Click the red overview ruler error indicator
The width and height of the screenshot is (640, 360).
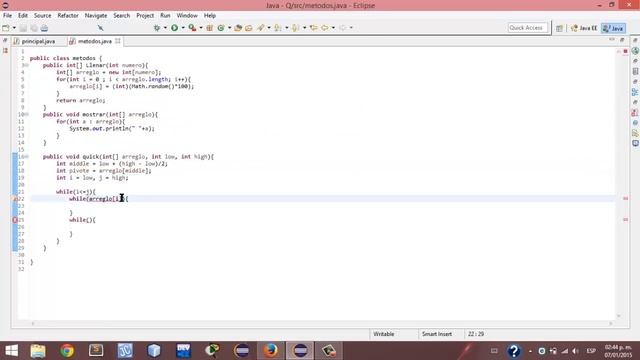[625, 51]
